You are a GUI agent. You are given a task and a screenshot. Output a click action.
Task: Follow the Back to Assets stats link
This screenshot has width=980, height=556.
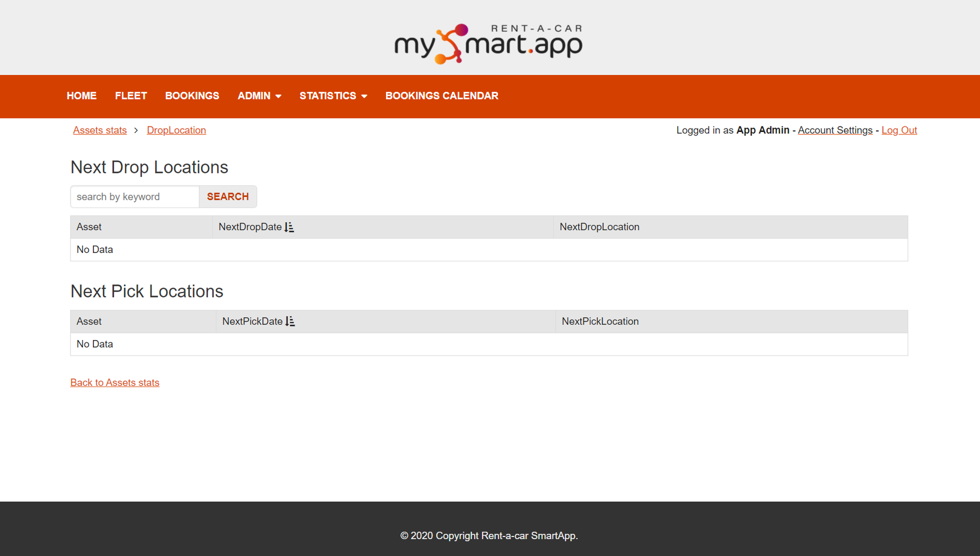(114, 382)
